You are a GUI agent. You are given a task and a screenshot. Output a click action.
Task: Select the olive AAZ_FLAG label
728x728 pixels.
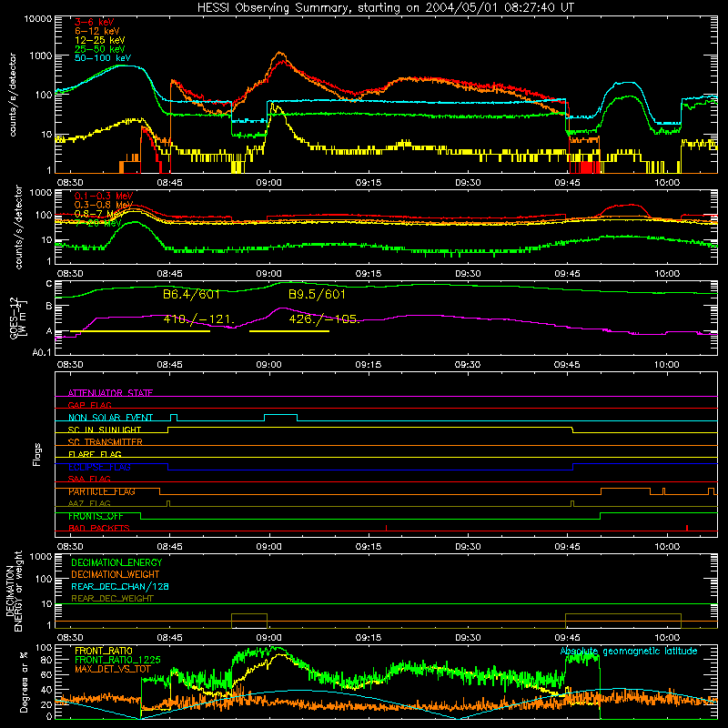point(89,503)
